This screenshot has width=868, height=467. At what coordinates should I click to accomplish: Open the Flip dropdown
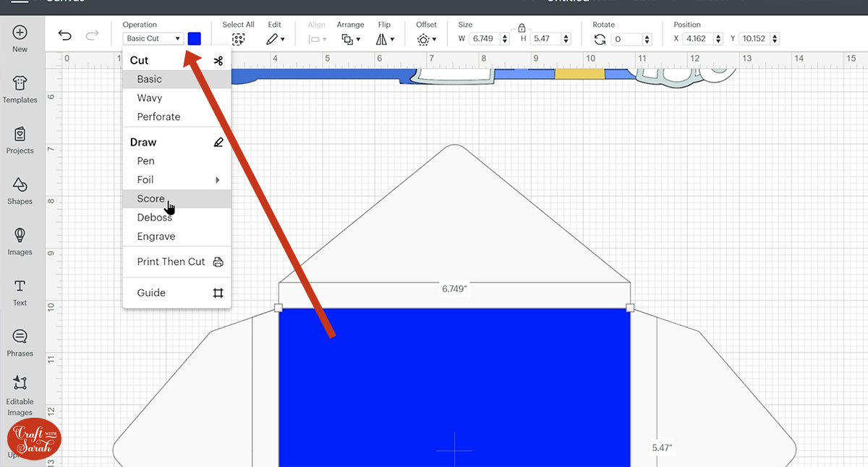coord(385,39)
